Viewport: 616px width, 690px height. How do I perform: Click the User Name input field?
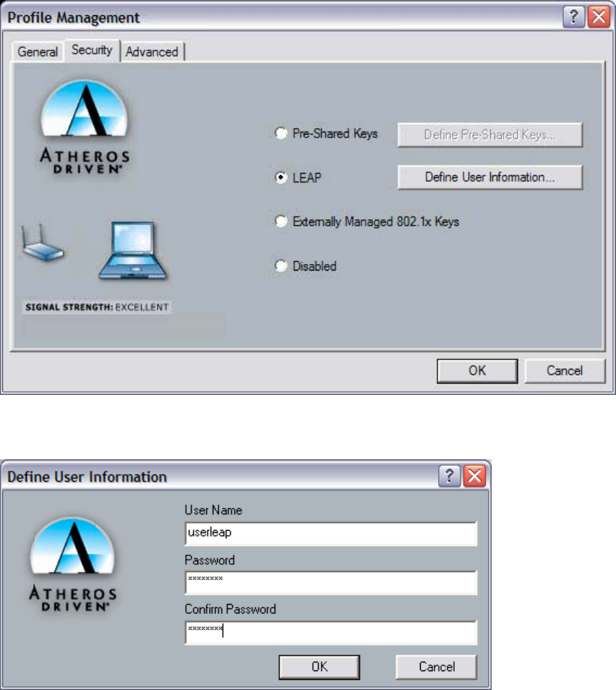point(331,533)
